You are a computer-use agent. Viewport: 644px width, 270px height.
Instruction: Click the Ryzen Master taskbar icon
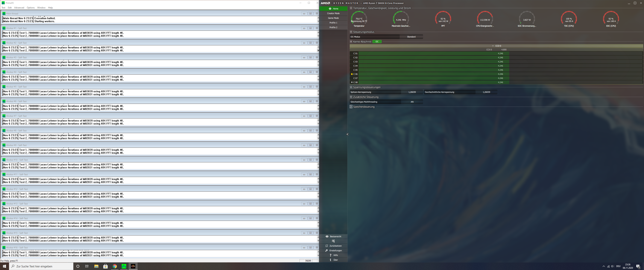pos(133,266)
